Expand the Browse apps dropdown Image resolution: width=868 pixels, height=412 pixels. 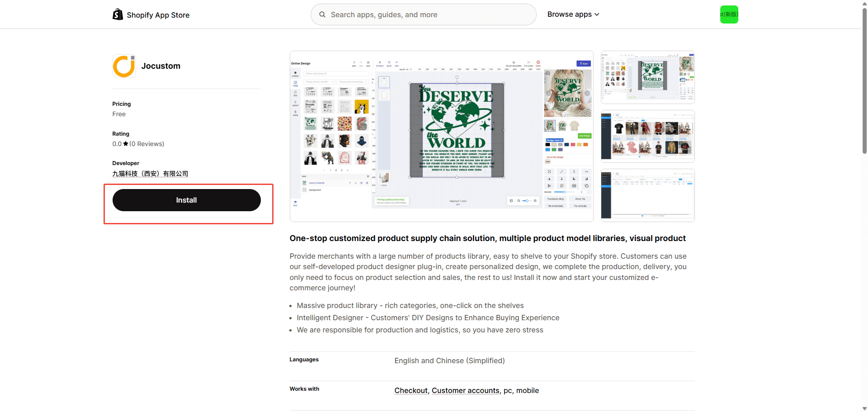(x=573, y=14)
